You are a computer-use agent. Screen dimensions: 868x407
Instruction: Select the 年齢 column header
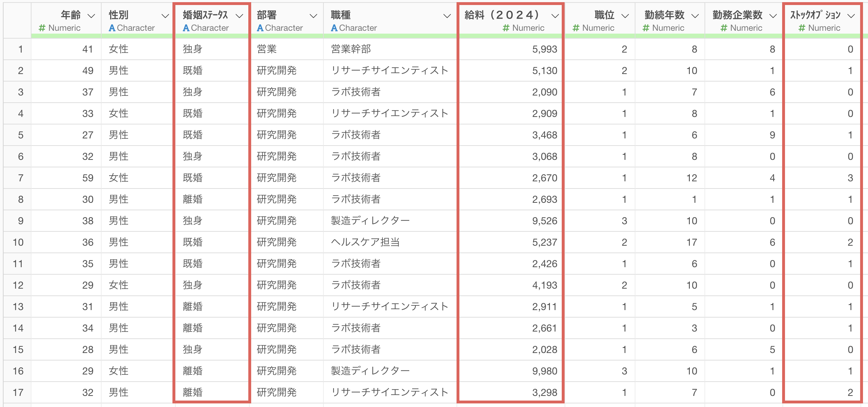click(x=66, y=20)
